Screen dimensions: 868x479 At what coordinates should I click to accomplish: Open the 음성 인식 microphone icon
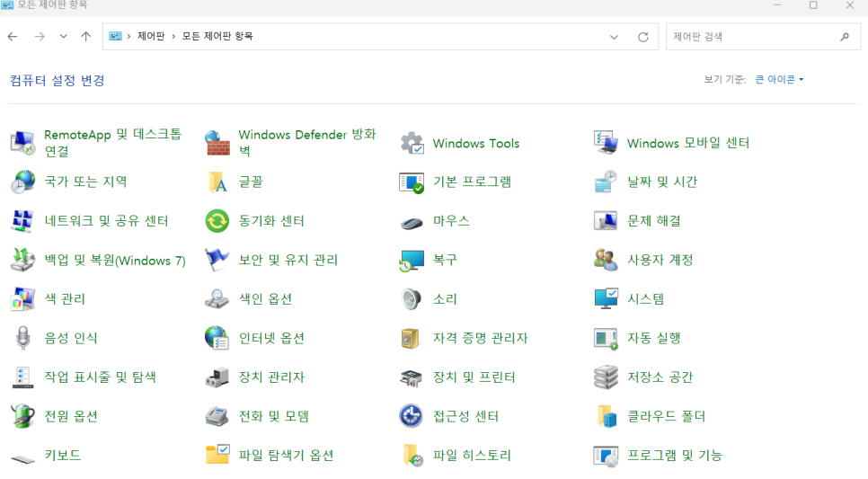click(22, 338)
